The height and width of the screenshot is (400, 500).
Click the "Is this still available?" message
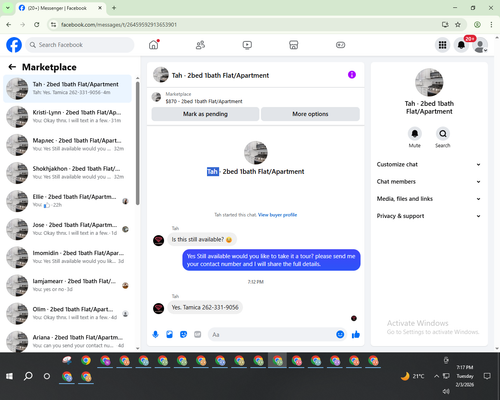click(202, 239)
